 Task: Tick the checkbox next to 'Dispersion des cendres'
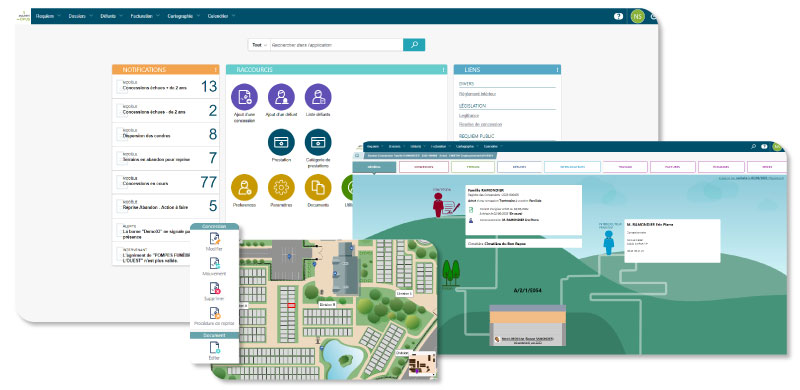tap(119, 135)
